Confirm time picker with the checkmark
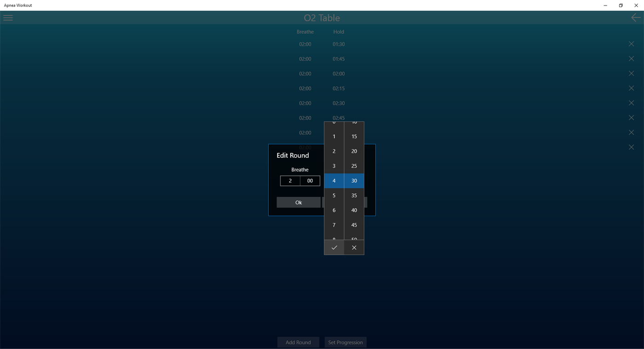The height and width of the screenshot is (349, 644). [334, 247]
